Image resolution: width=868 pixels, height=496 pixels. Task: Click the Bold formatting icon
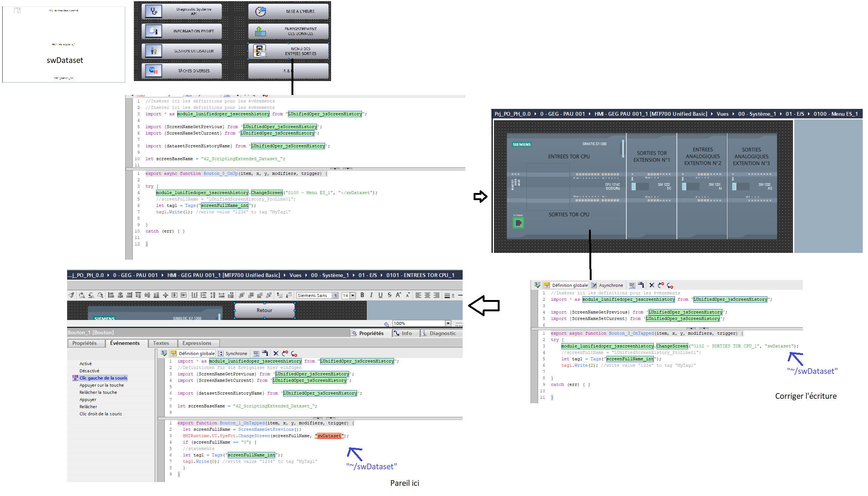(362, 295)
